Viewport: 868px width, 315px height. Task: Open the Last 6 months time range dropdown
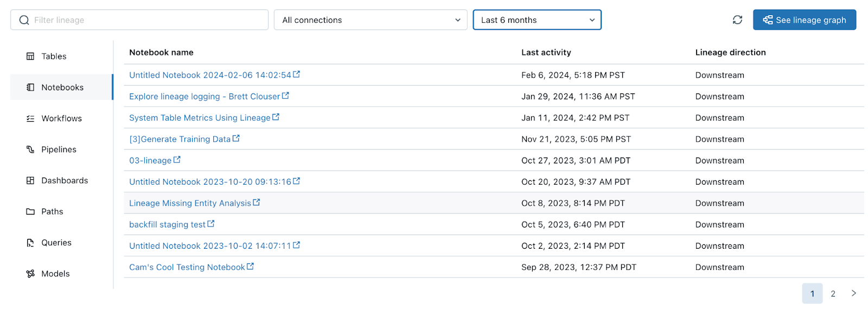pyautogui.click(x=537, y=20)
